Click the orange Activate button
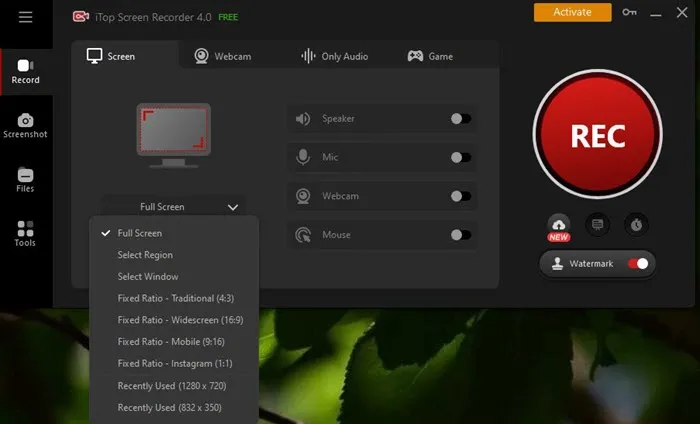The width and height of the screenshot is (700, 424). pyautogui.click(x=572, y=12)
